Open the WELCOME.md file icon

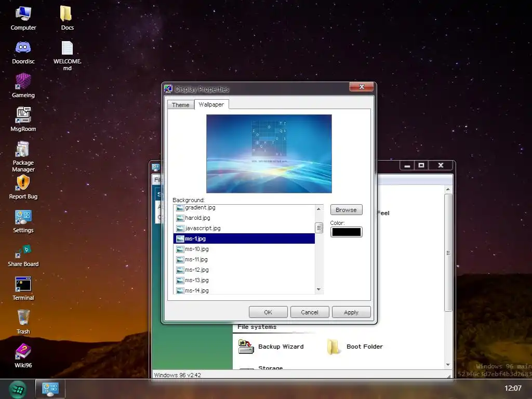coord(67,56)
